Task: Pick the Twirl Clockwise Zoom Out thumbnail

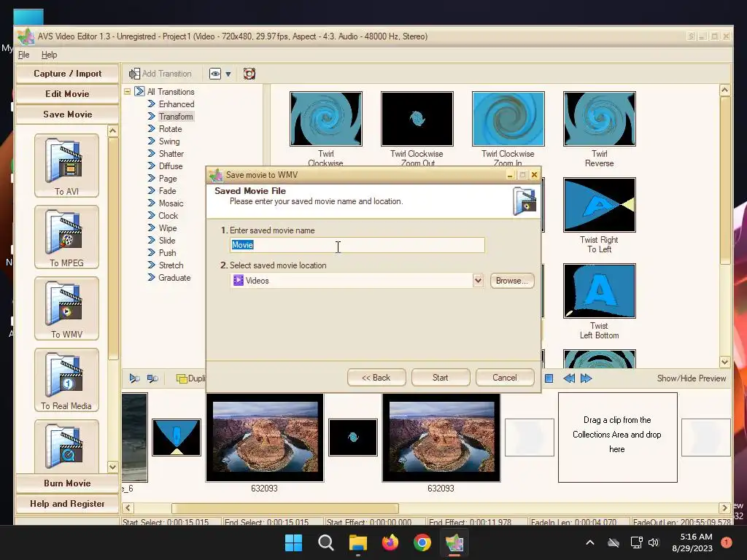Action: pyautogui.click(x=417, y=119)
